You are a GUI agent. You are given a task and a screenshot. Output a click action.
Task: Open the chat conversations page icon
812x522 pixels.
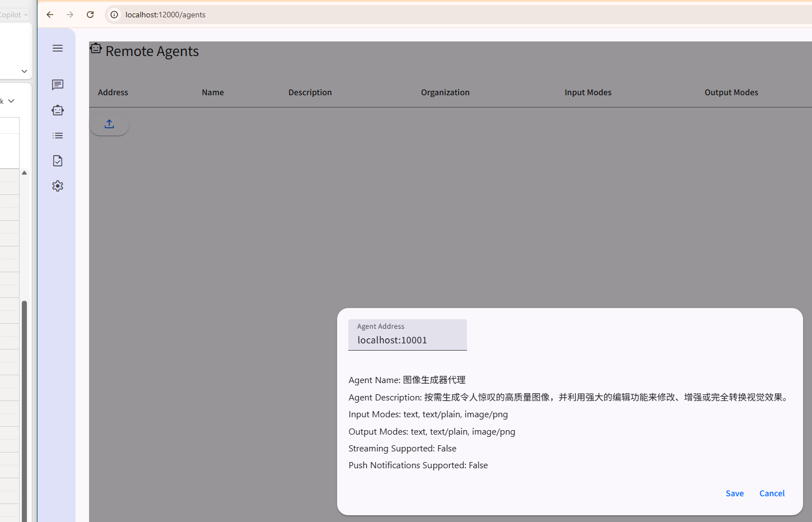58,85
